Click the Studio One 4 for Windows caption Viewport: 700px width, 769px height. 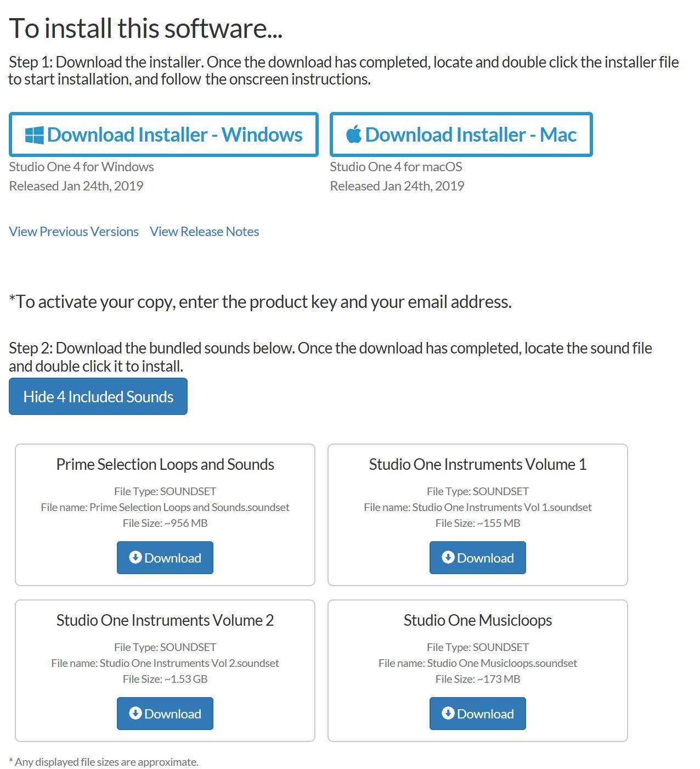(81, 167)
